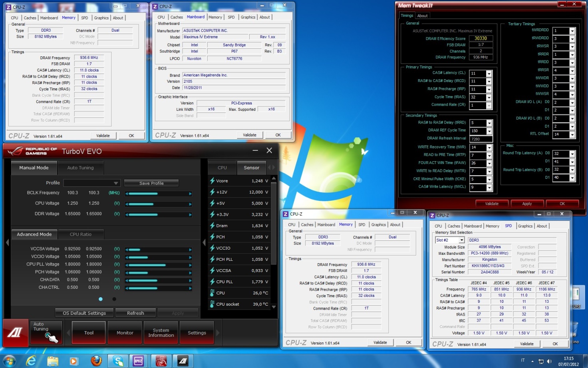
Task: Click the left arrow beside the Tool button
Action: click(x=68, y=332)
